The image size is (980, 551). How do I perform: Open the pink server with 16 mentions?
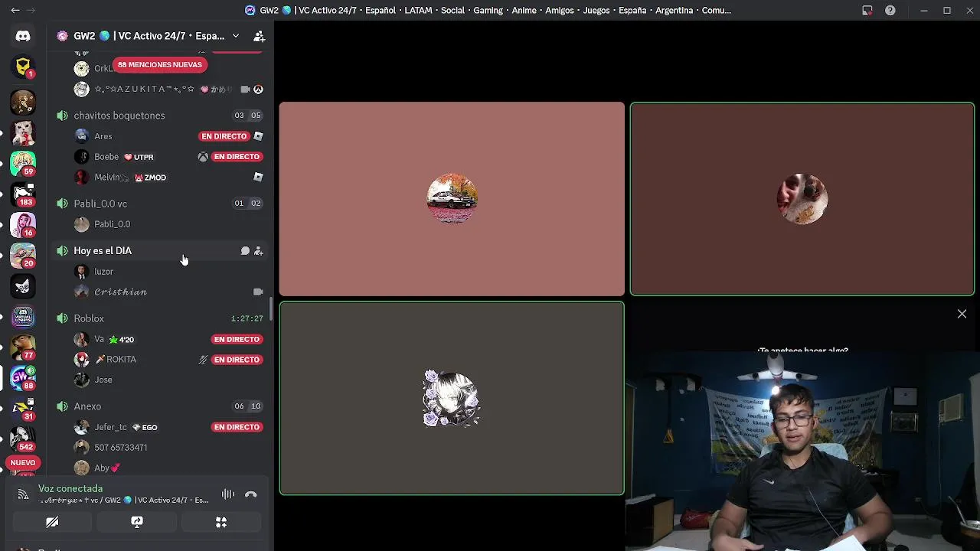pyautogui.click(x=23, y=224)
